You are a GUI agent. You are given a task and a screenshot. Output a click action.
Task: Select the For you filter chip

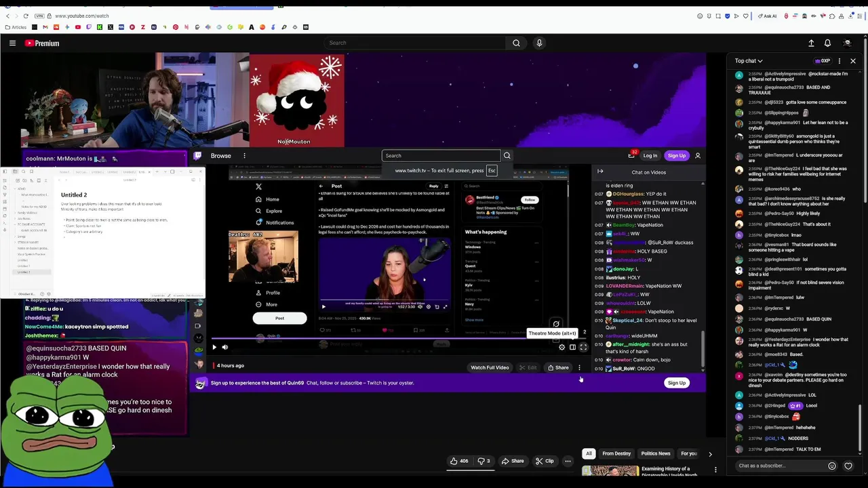[x=688, y=453]
